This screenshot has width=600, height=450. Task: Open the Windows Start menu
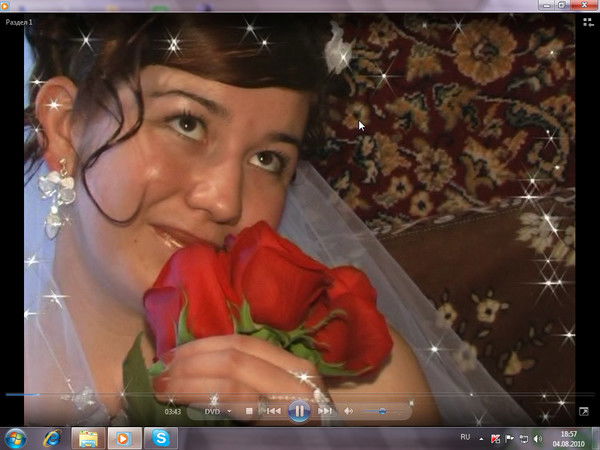click(16, 438)
